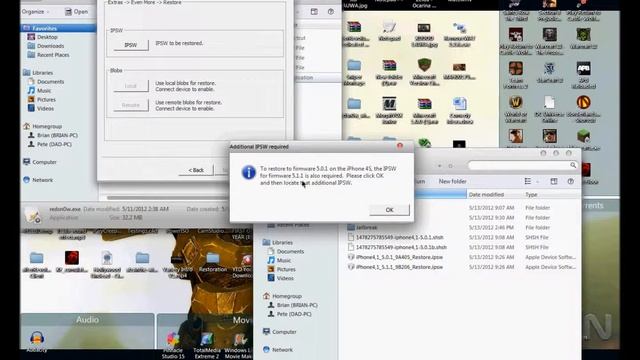This screenshot has height=360, width=640.
Task: Open the Team Fortress 2 desktop icon
Action: click(x=516, y=75)
